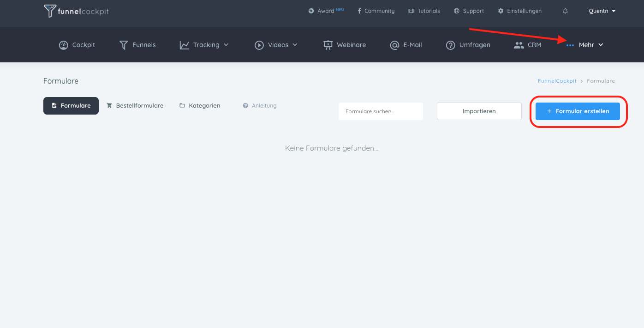Expand the Tracking dropdown menu
The image size is (644, 328).
204,45
